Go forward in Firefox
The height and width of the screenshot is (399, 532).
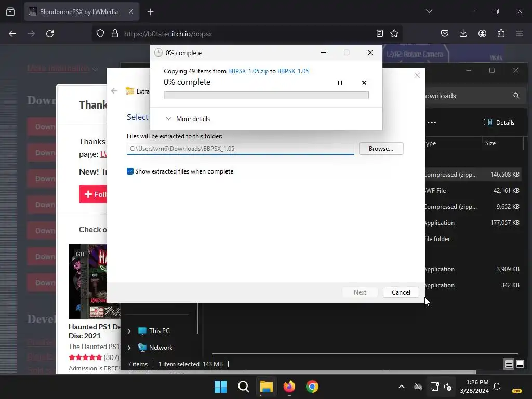[31, 34]
